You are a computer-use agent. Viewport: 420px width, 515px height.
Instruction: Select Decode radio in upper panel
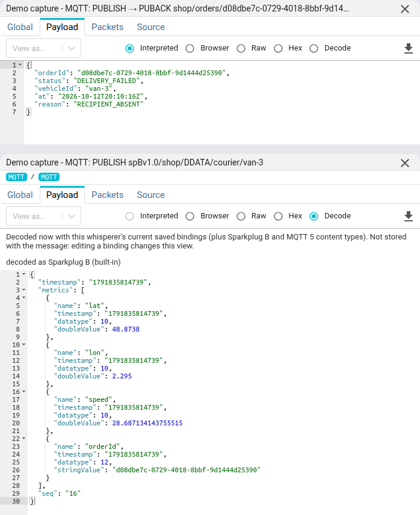pyautogui.click(x=314, y=48)
